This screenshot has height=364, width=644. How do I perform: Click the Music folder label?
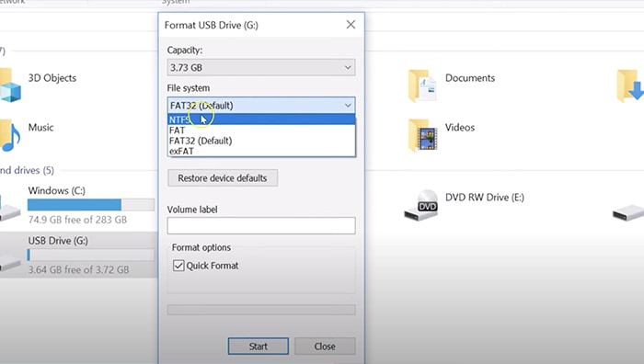(x=40, y=127)
